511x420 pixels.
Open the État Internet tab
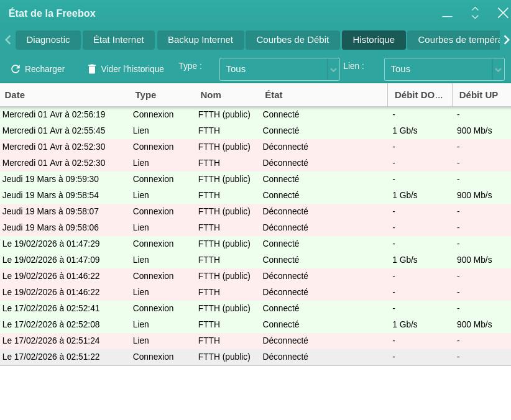pos(119,40)
